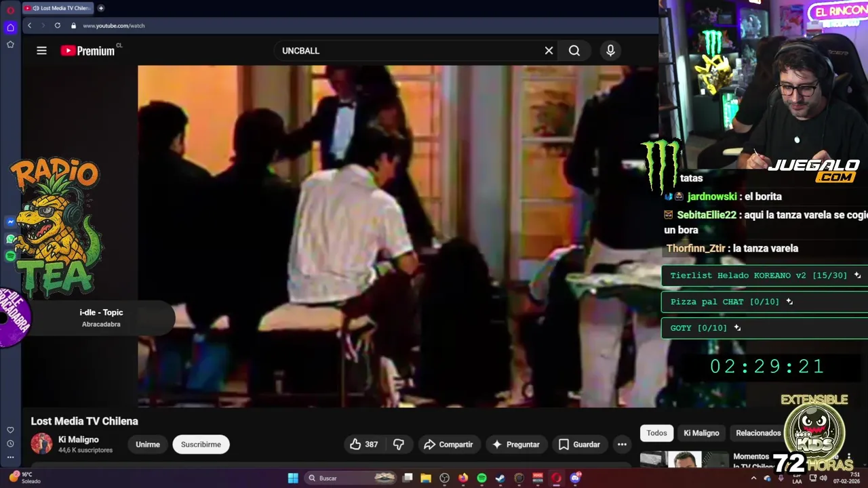868x488 pixels.
Task: Open weather widget 16°C Soleado
Action: point(26,478)
